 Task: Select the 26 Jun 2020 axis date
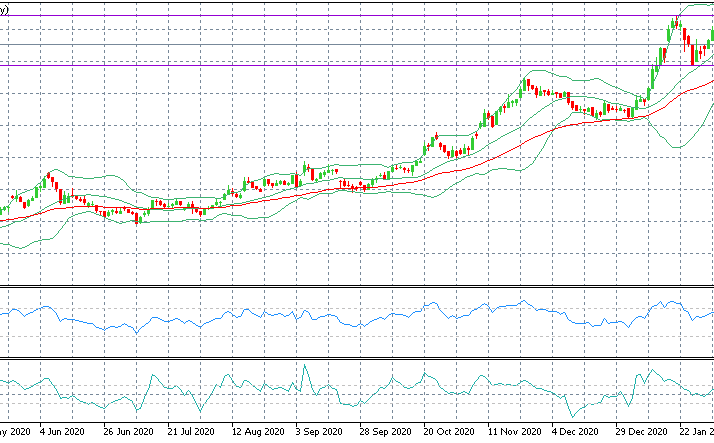click(x=128, y=431)
